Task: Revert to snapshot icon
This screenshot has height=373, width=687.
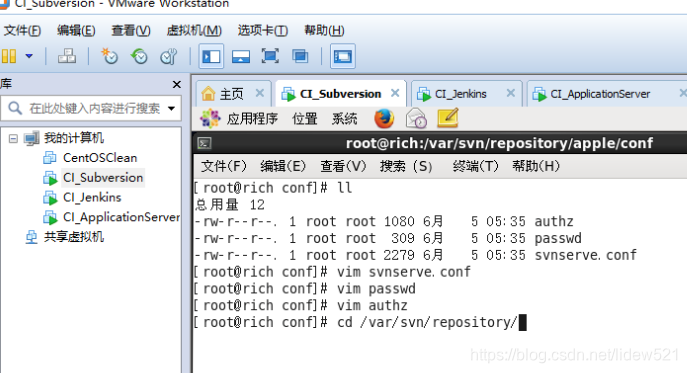Action: (x=139, y=56)
